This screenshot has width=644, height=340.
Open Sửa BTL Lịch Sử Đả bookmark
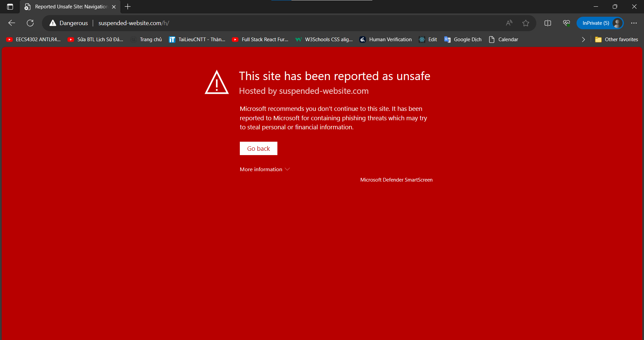(96, 40)
